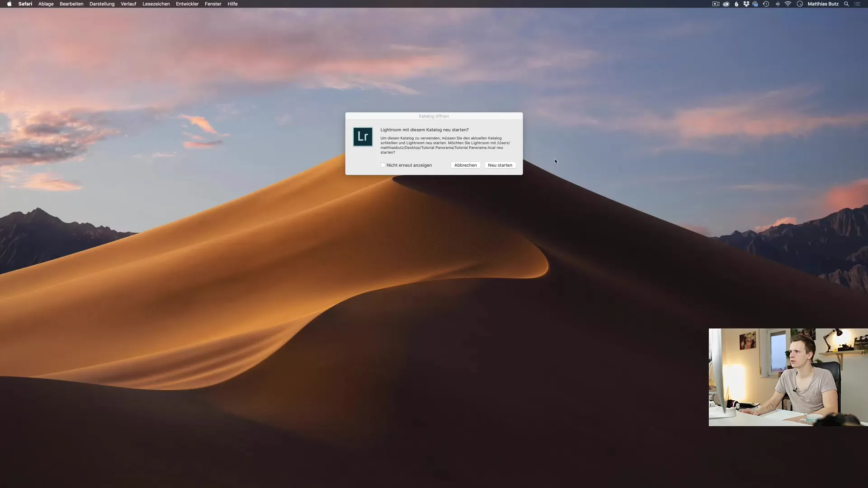Open the Creative Cloud menu bar icon

[x=726, y=4]
